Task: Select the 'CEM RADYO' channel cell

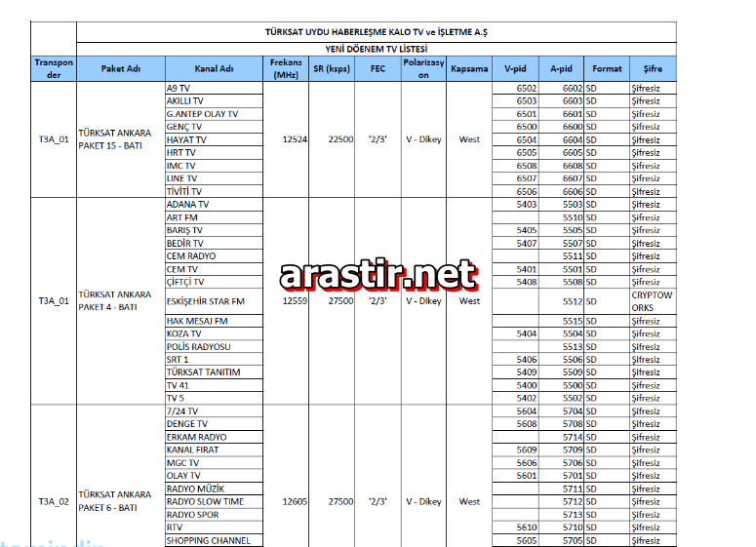Action: pyautogui.click(x=214, y=255)
